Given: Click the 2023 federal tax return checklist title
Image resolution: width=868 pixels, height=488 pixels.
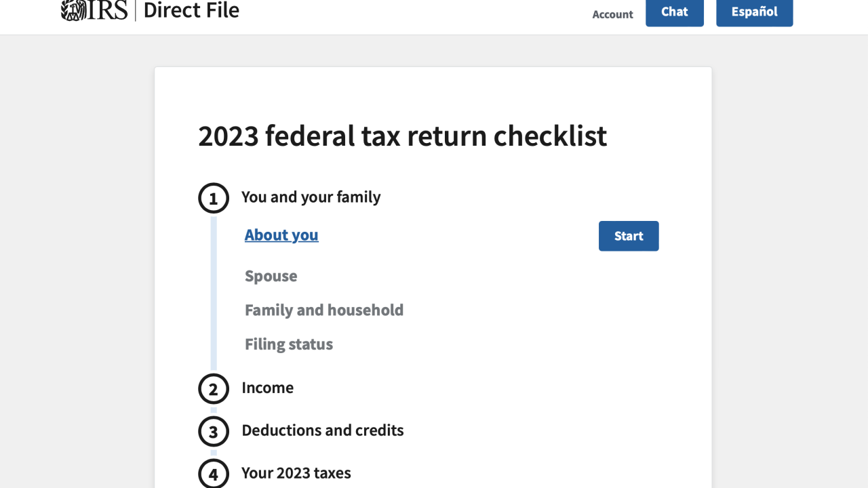Looking at the screenshot, I should [x=402, y=136].
